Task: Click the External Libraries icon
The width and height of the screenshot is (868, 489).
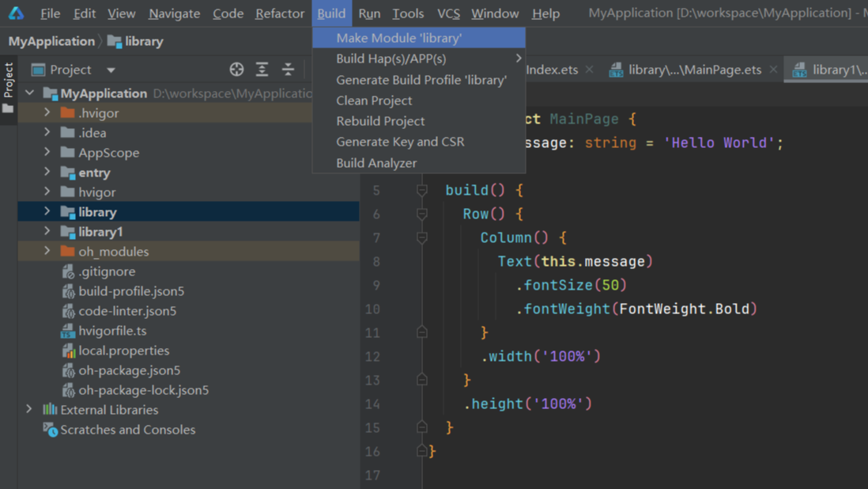Action: (x=50, y=410)
